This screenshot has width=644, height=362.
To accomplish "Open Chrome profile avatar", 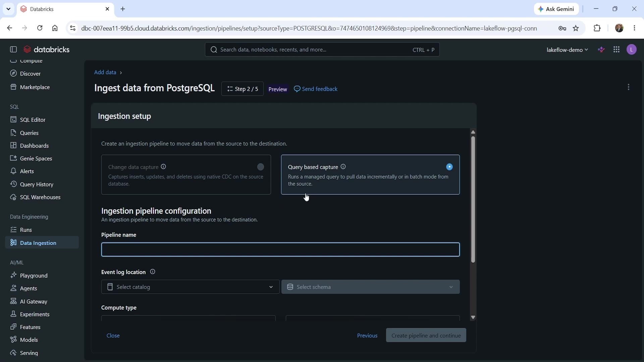I will tap(619, 28).
